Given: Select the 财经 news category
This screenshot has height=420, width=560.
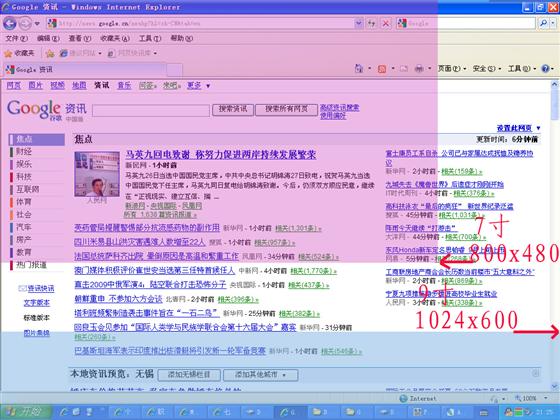Looking at the screenshot, I should click(24, 151).
